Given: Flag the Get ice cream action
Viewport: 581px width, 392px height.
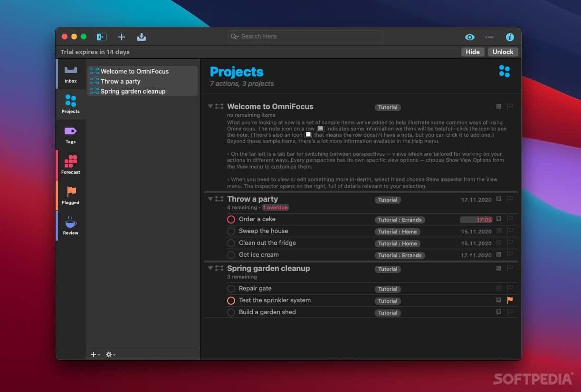Looking at the screenshot, I should (x=510, y=254).
